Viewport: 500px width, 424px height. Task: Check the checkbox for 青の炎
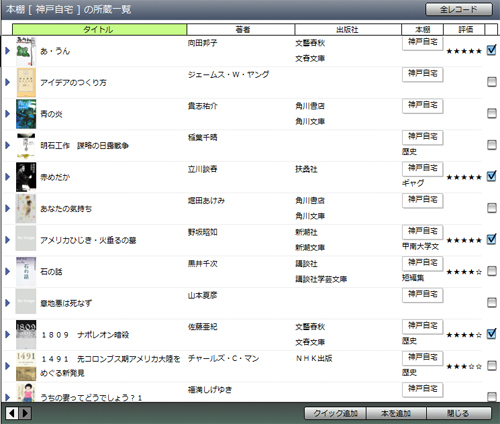[492, 113]
